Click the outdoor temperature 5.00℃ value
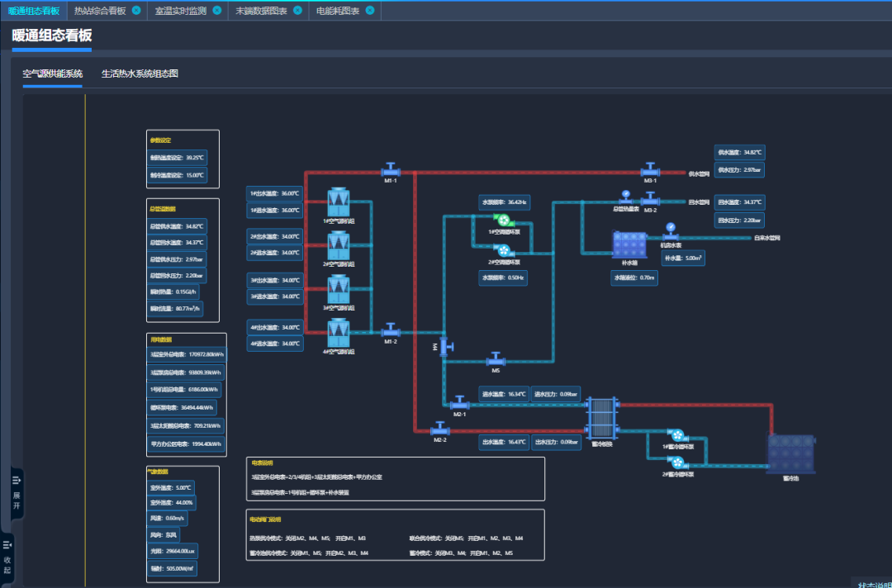This screenshot has width=892, height=588. [x=171, y=488]
